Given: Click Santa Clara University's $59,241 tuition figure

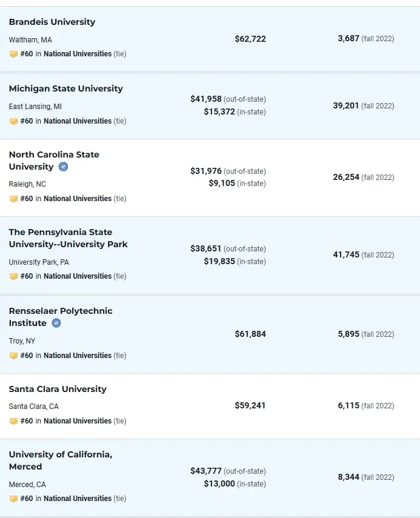Looking at the screenshot, I should (x=250, y=405).
